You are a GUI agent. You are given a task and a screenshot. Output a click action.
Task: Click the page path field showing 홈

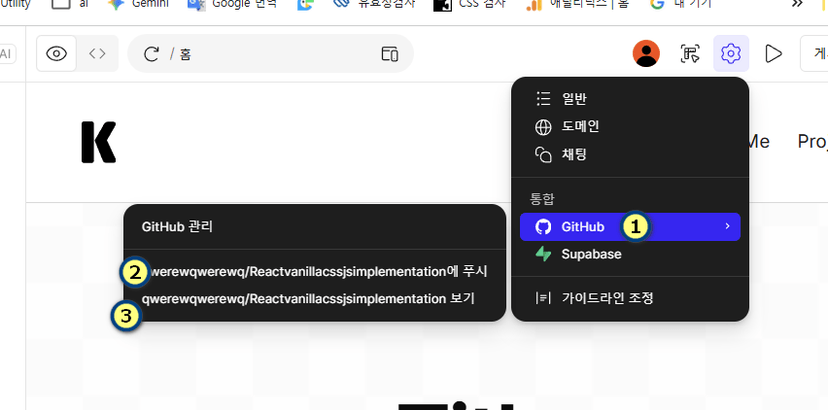(x=270, y=54)
